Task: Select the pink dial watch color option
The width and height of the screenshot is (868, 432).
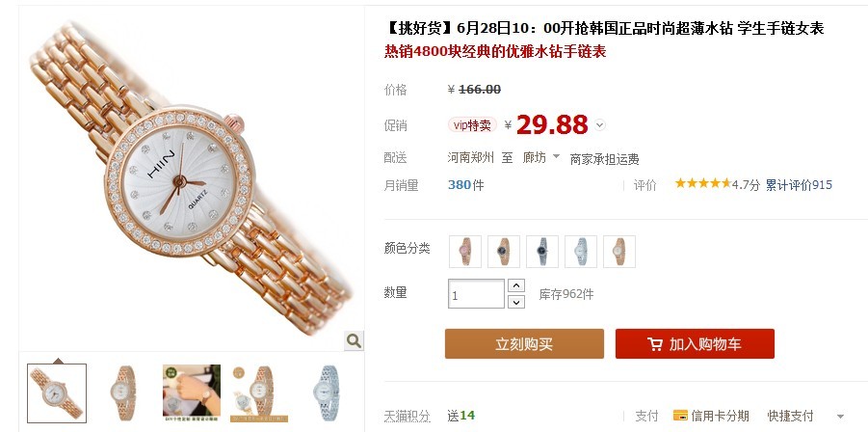Action: coord(465,252)
